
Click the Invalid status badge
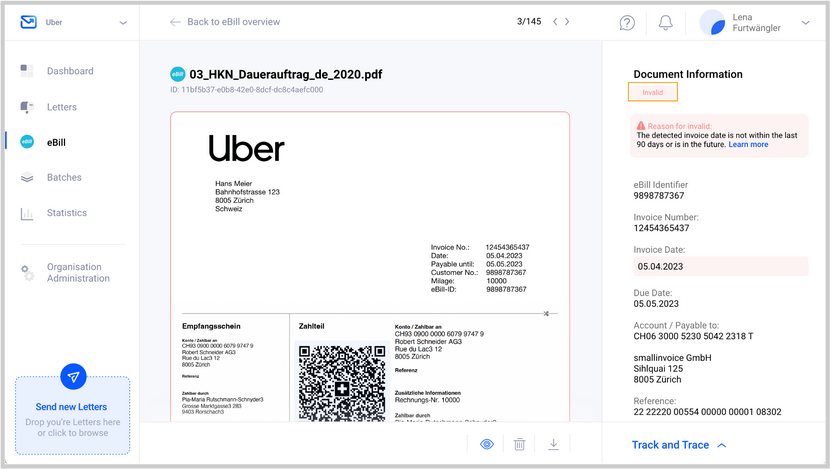click(x=652, y=92)
